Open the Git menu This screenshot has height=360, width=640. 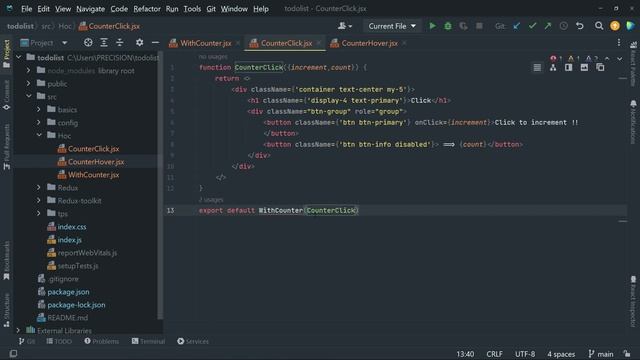pyautogui.click(x=211, y=9)
